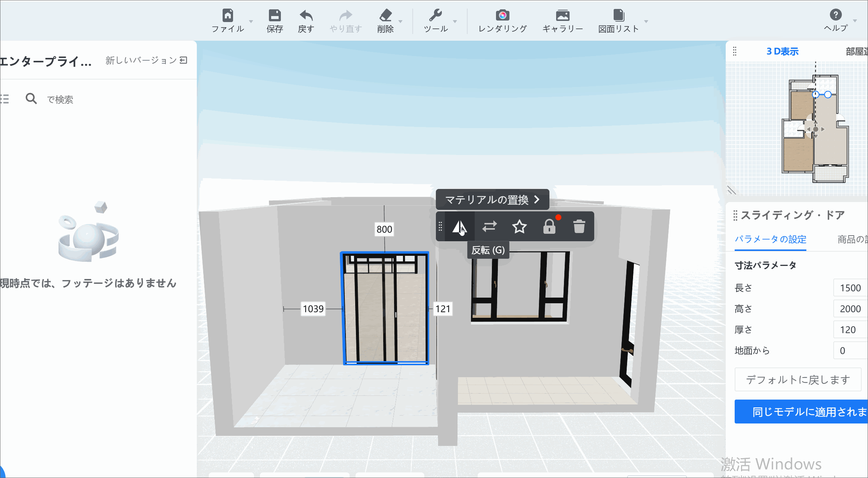The width and height of the screenshot is (868, 478).
Task: Select the black-framed window in 3D view
Action: (x=520, y=286)
